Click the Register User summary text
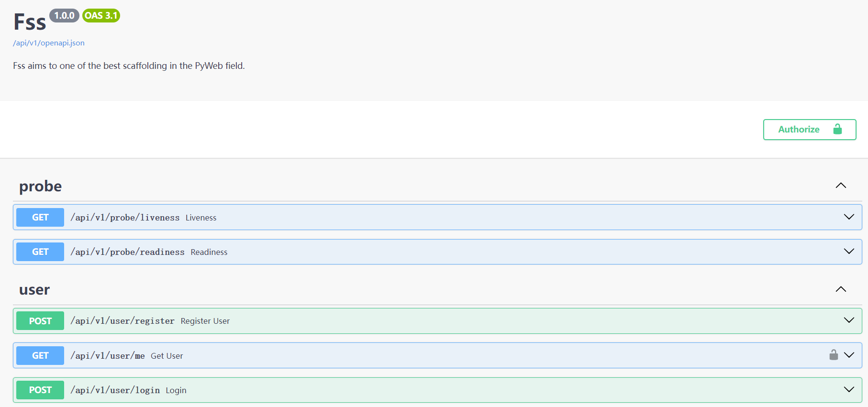Screen dimensions: 868x407 tap(205, 321)
